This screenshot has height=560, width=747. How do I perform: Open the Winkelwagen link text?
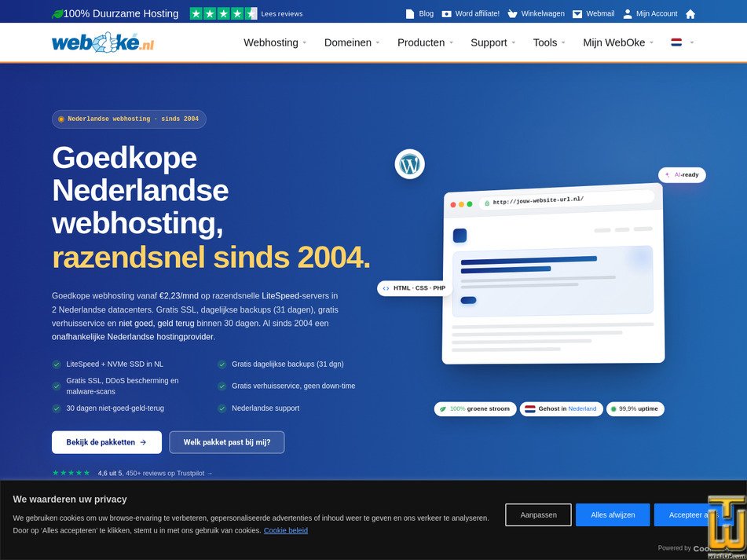[x=543, y=14]
